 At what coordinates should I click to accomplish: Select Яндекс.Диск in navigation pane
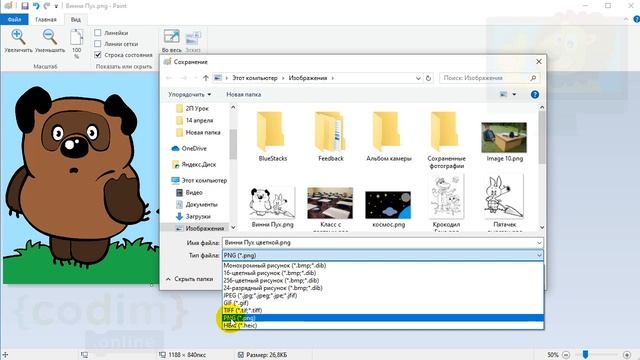pyautogui.click(x=198, y=164)
